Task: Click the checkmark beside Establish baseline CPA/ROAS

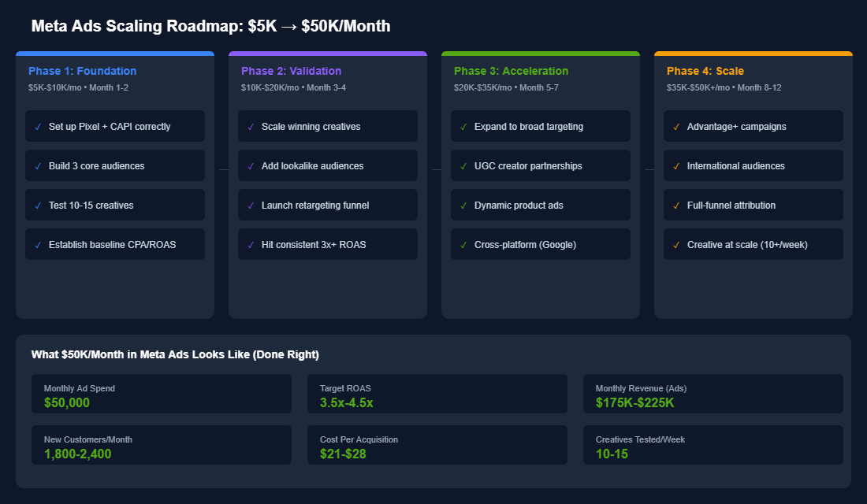Action: 40,244
